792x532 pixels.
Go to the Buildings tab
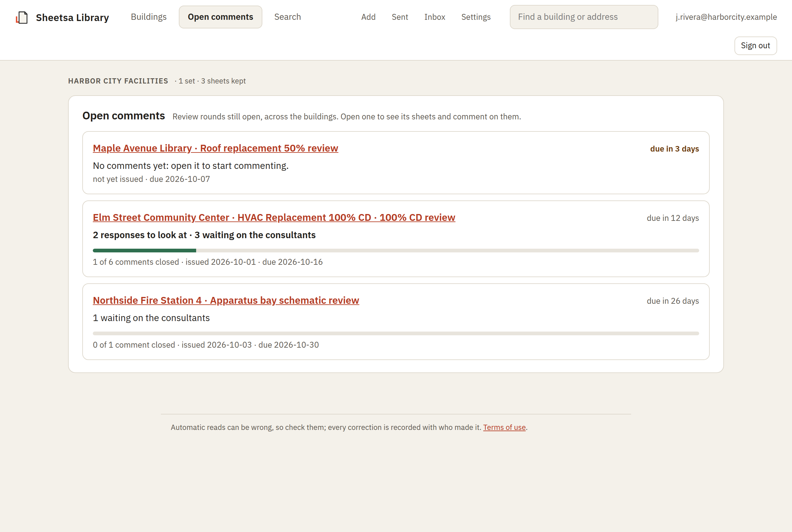click(x=148, y=17)
